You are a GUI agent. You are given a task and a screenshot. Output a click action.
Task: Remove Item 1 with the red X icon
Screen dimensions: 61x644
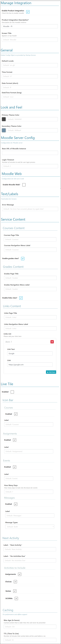(52, 342)
